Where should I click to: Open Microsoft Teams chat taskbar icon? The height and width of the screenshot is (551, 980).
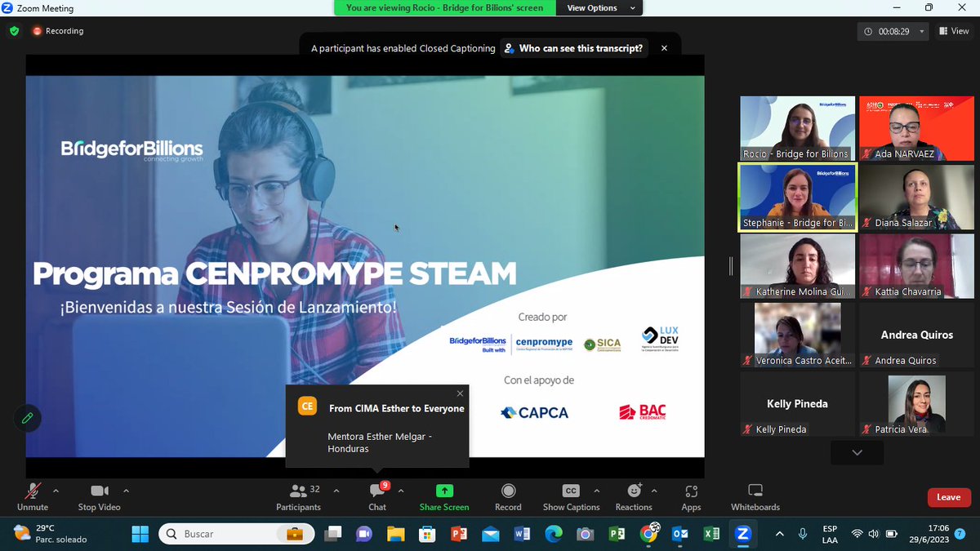click(x=364, y=534)
